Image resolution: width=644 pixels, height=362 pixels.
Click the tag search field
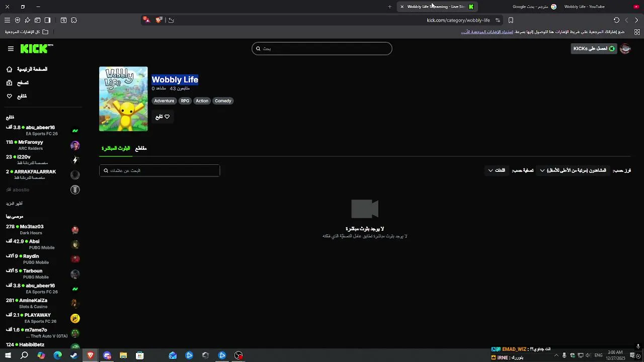coord(159,170)
